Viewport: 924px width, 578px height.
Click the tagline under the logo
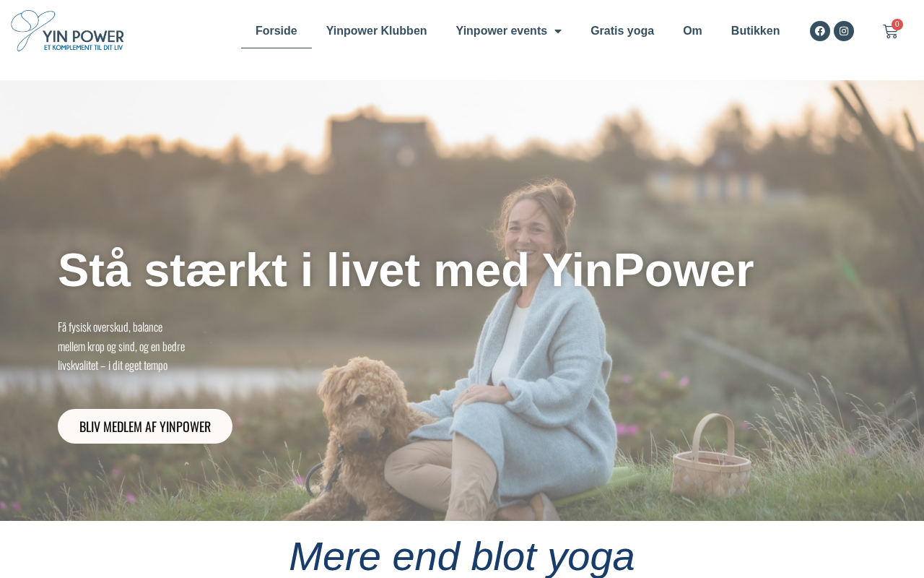point(84,47)
